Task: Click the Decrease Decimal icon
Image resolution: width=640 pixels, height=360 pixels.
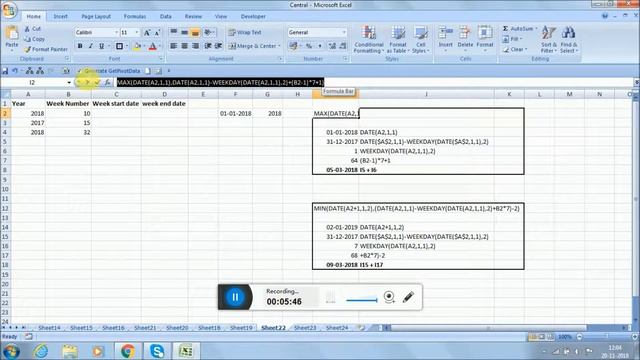Action: point(343,46)
